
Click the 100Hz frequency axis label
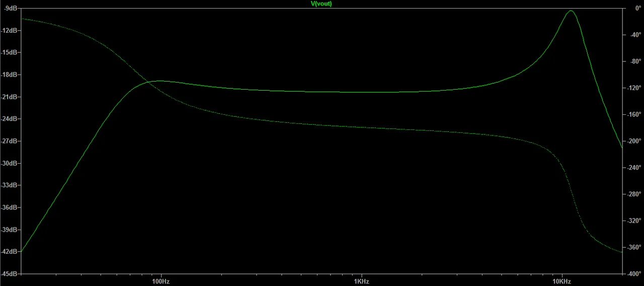coord(160,281)
